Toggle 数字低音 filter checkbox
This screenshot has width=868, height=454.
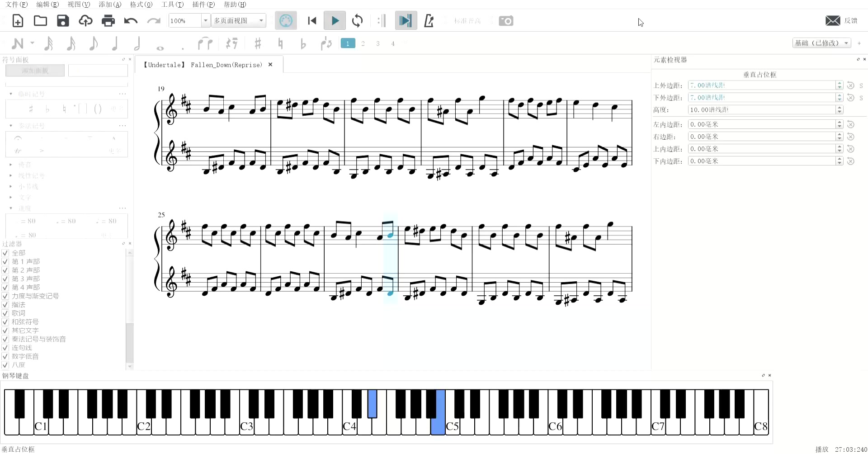pos(5,356)
